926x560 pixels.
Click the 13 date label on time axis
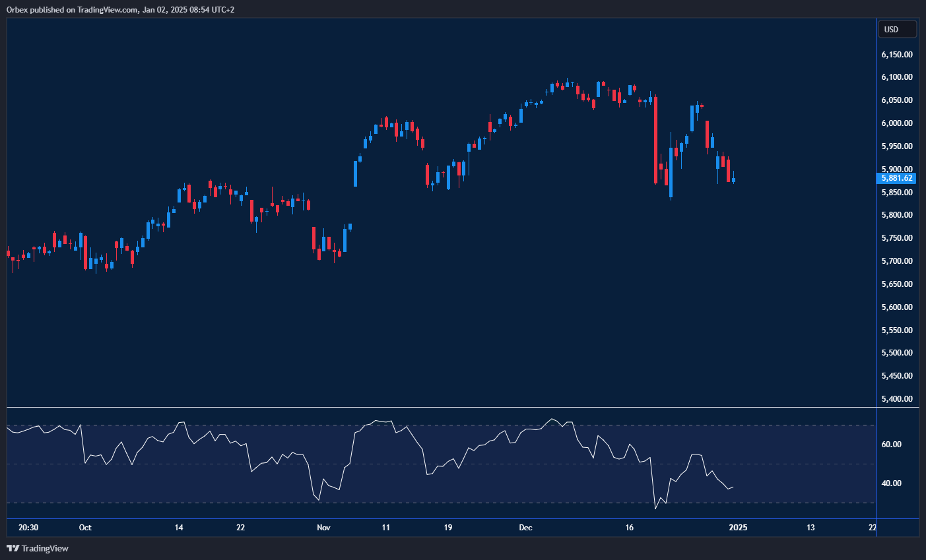coord(810,528)
